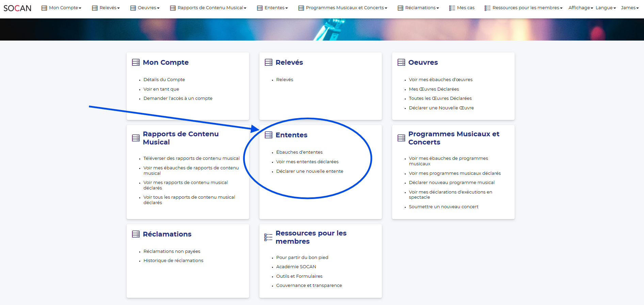
Task: Expand the Affichage dropdown in navbar
Action: (580, 8)
